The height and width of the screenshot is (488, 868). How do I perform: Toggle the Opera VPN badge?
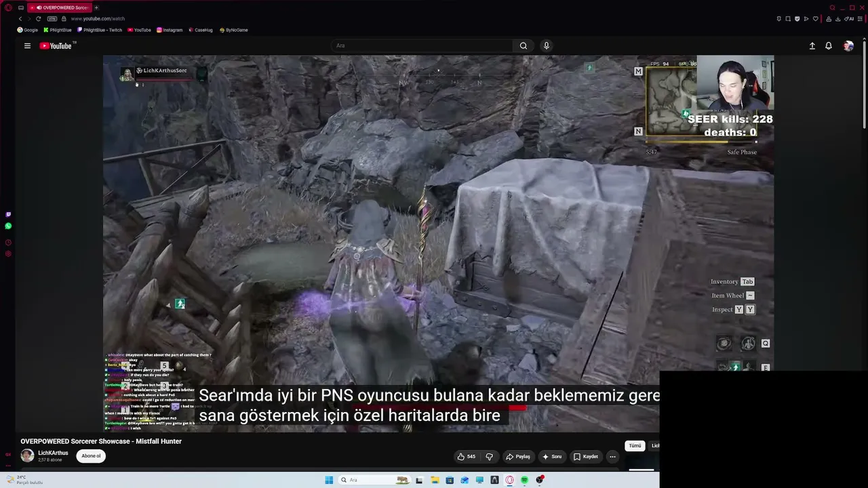(52, 19)
